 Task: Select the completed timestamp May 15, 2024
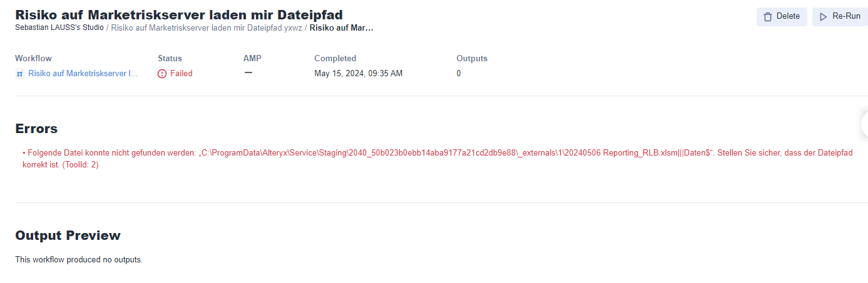(x=358, y=74)
